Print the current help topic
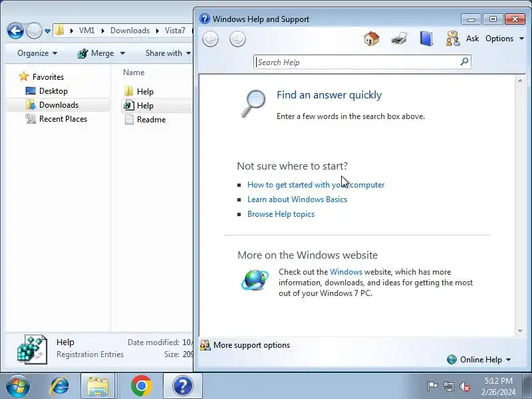532x399 pixels. coord(398,39)
